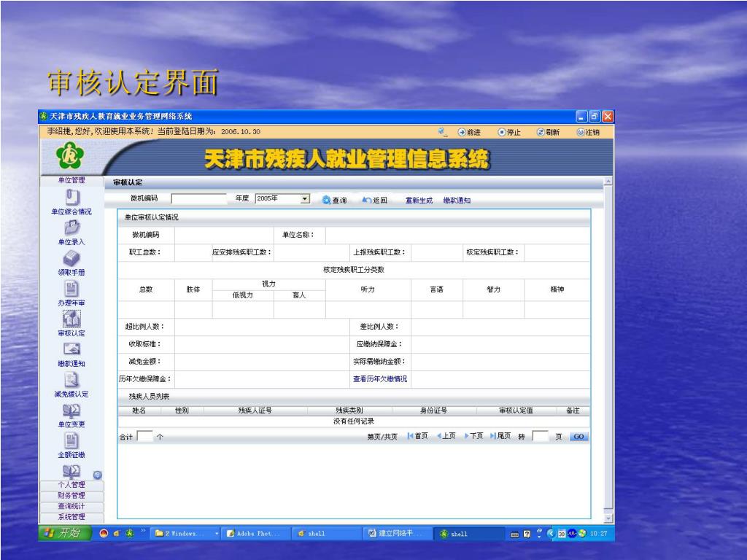Image resolution: width=747 pixels, height=560 pixels.
Task: Switch to 个人管理 sidebar section
Action: tap(71, 485)
